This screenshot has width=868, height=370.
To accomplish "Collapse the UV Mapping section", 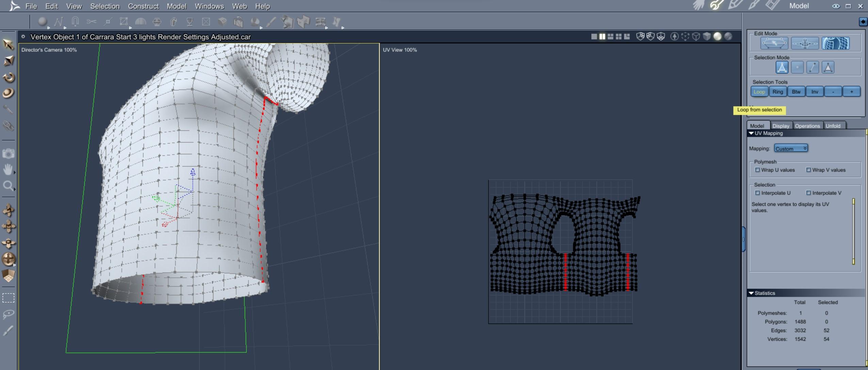I will coord(751,133).
